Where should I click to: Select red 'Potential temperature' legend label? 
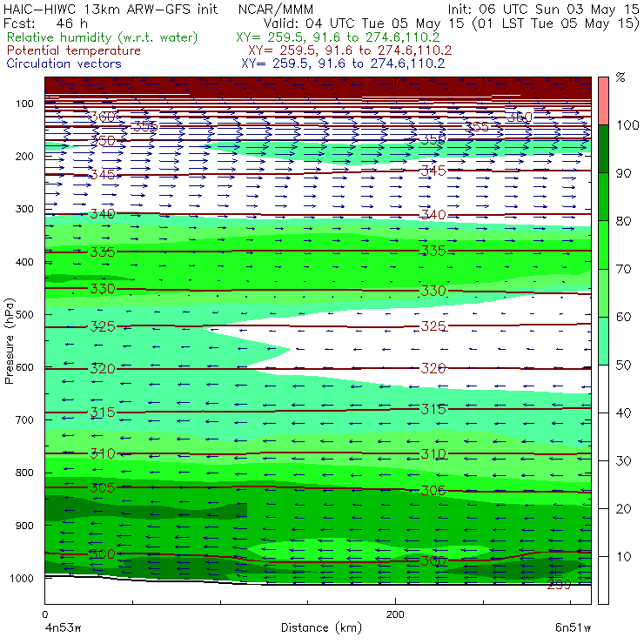click(x=74, y=50)
